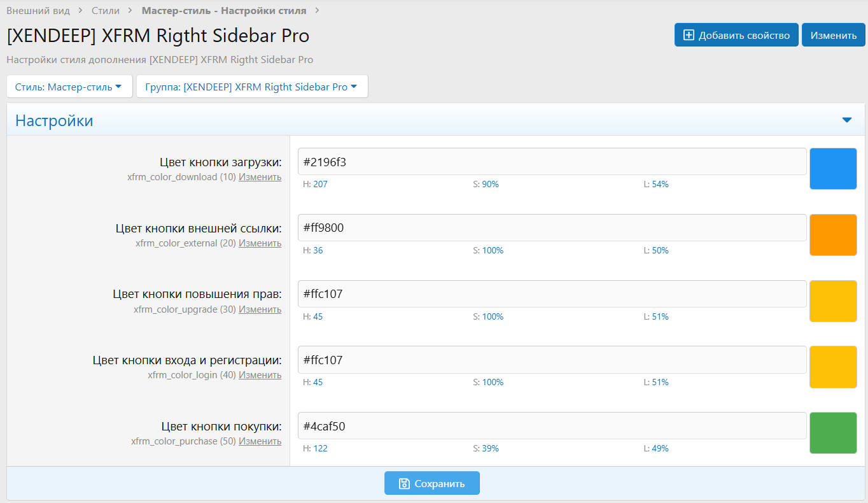Collapse the Настройки panel via its chevron
The image size is (868, 503).
point(847,119)
